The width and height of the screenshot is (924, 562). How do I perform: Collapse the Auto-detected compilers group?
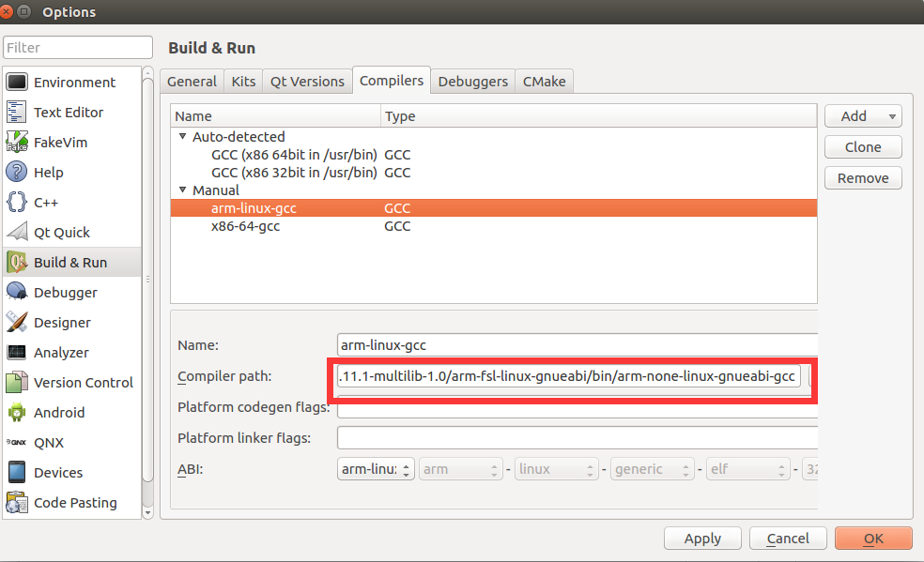(181, 136)
